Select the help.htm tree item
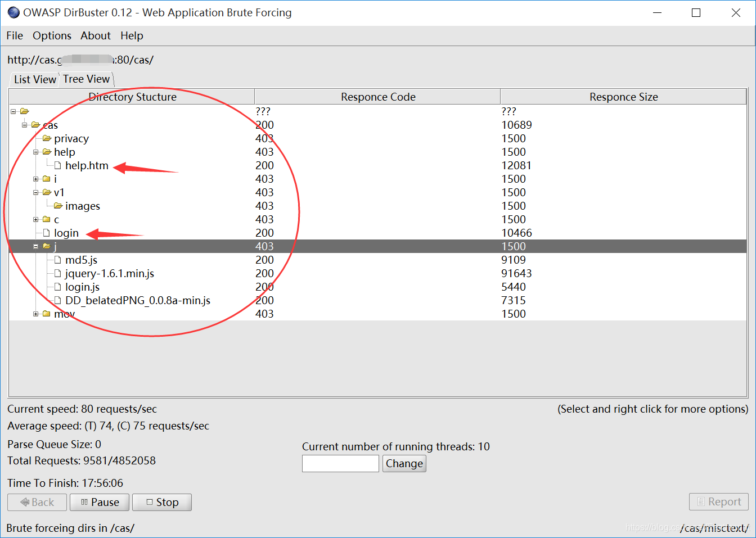 (x=87, y=165)
